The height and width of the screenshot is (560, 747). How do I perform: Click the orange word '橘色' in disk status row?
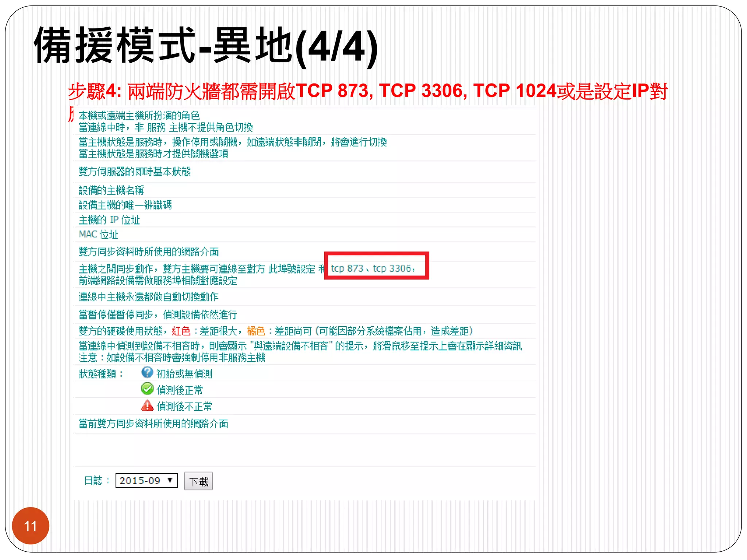pyautogui.click(x=256, y=331)
